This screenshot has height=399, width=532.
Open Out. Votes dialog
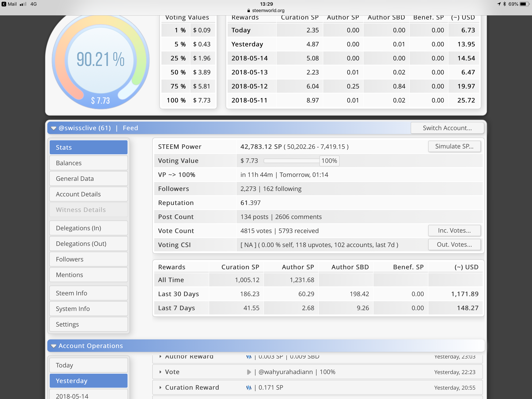click(454, 245)
